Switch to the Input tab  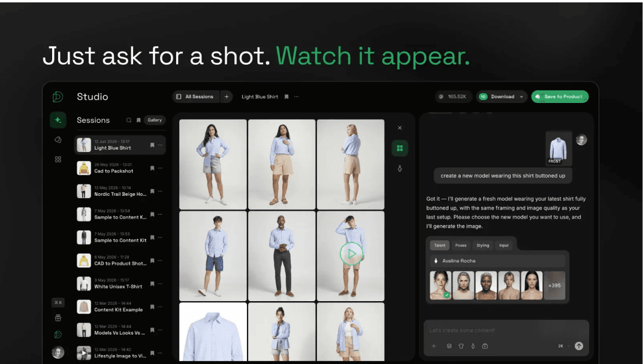tap(504, 245)
